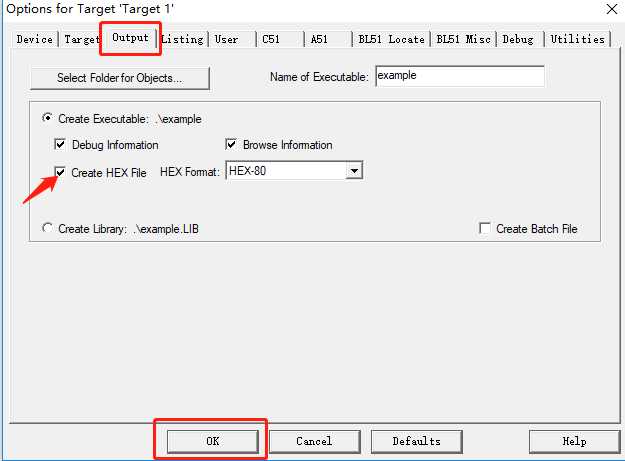Open the A51 tab

click(319, 39)
